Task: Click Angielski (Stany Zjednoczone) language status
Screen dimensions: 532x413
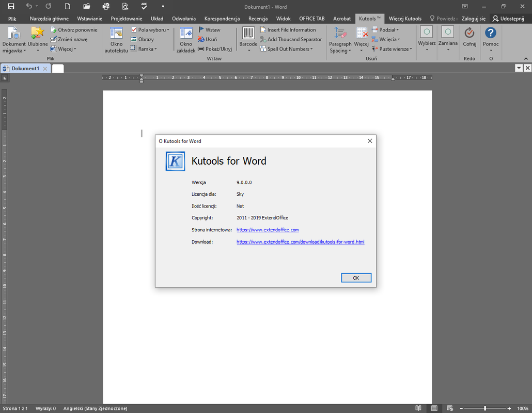Action: coord(96,408)
